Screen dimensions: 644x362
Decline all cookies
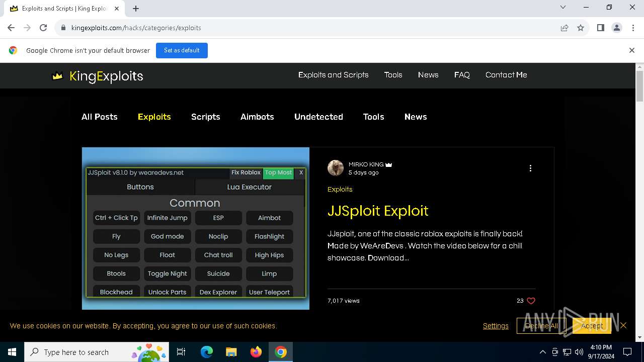point(541,326)
